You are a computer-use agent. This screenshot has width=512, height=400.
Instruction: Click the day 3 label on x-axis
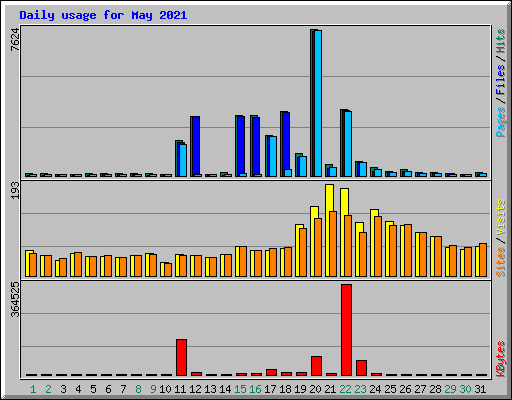63,389
